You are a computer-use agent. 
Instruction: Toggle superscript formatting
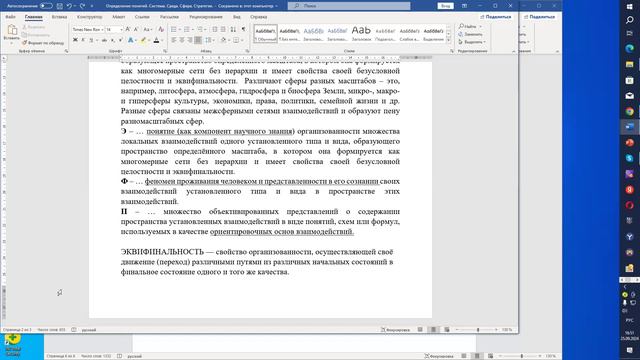121,40
